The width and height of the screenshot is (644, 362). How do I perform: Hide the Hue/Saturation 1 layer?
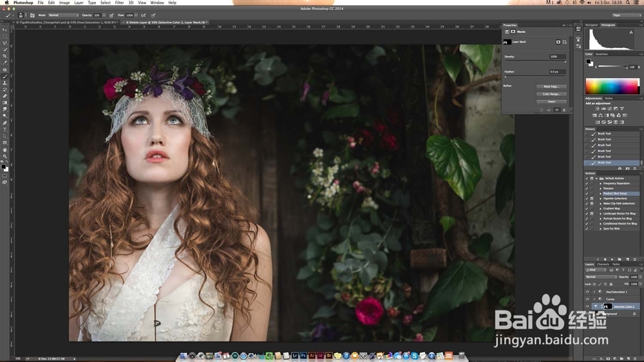tap(587, 292)
